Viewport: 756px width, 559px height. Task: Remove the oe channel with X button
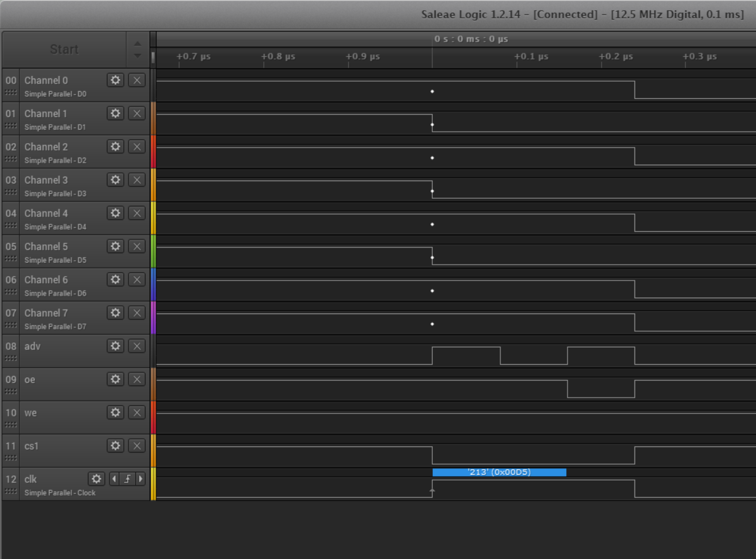[137, 380]
